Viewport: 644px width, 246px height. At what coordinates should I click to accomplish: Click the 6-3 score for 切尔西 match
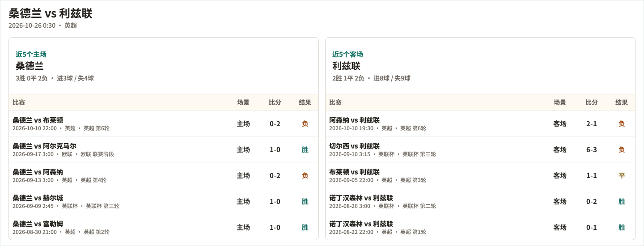point(592,149)
